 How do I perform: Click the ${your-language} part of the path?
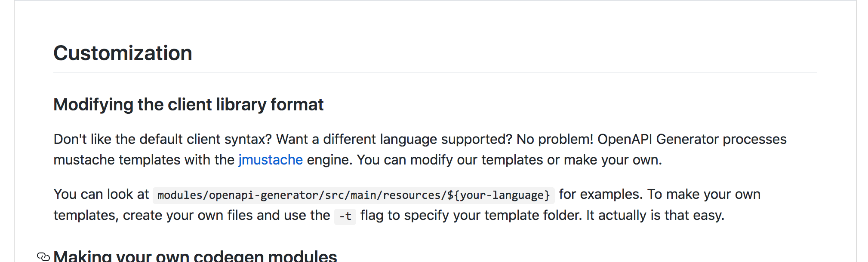499,195
